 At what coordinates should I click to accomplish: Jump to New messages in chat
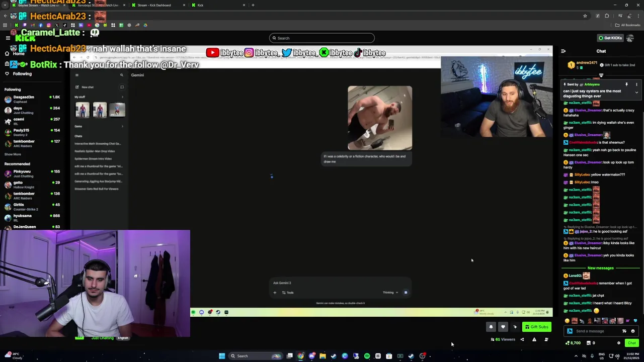click(601, 268)
